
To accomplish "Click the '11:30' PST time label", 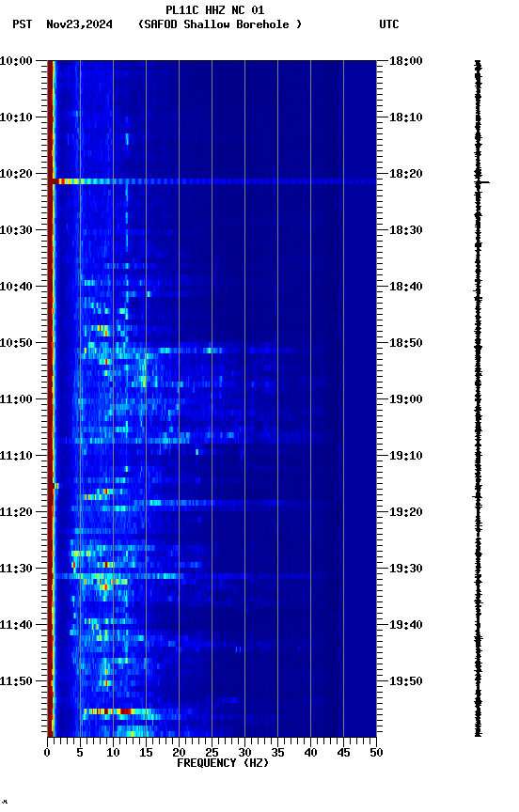I will (x=16, y=570).
